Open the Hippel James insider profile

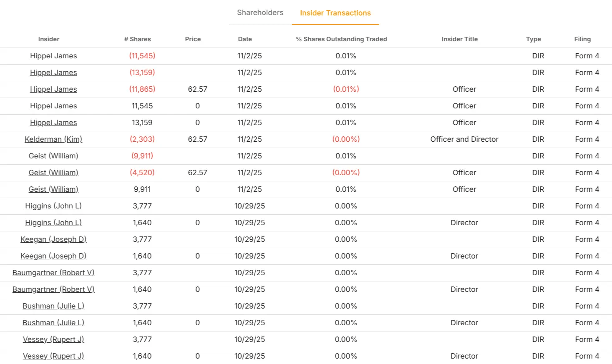pyautogui.click(x=53, y=55)
